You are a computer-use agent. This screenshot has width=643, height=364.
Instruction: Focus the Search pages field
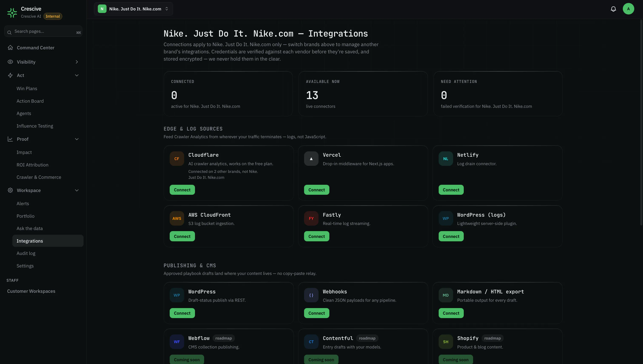(x=43, y=31)
